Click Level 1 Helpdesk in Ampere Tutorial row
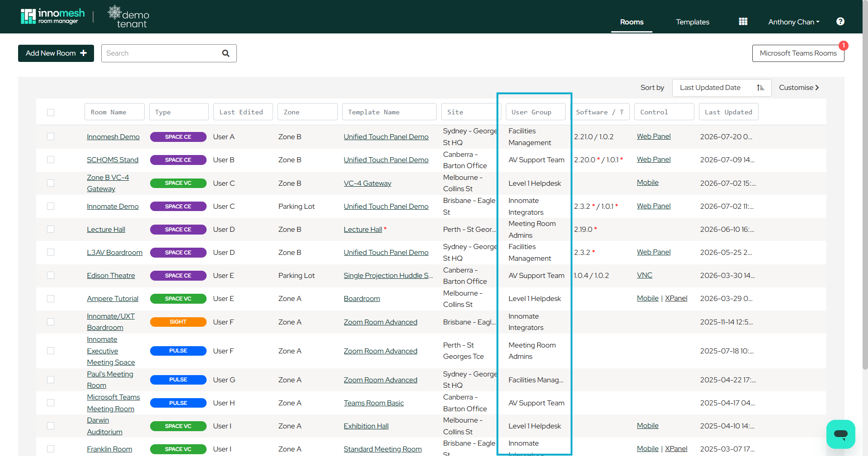Screen dimensions: 868x456 535,299
